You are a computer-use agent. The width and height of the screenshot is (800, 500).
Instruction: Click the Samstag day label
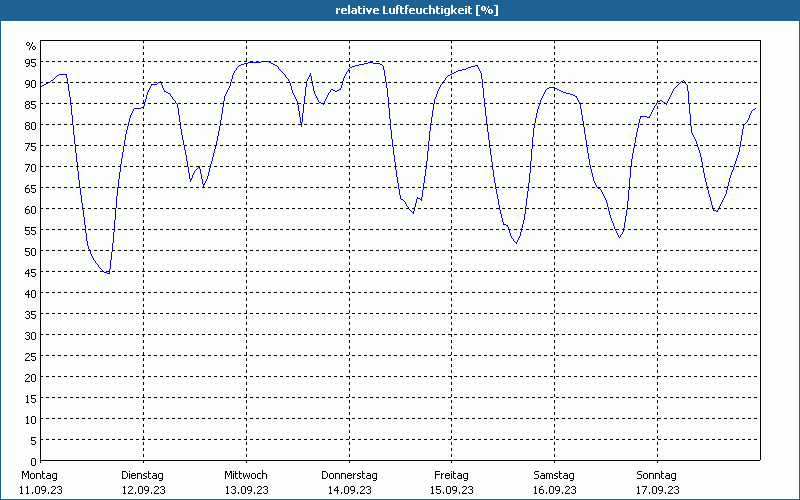tap(554, 476)
